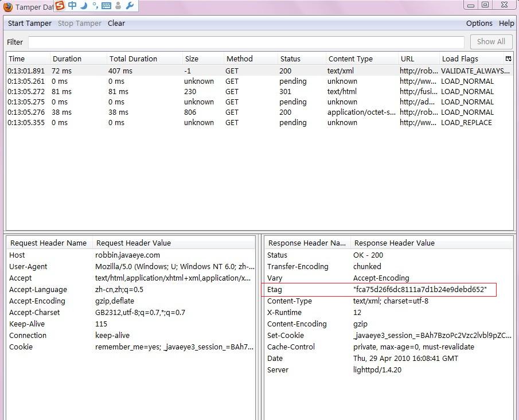The width and height of the screenshot is (519, 420).
Task: Sort requests by the Time column header
Action: 17,59
